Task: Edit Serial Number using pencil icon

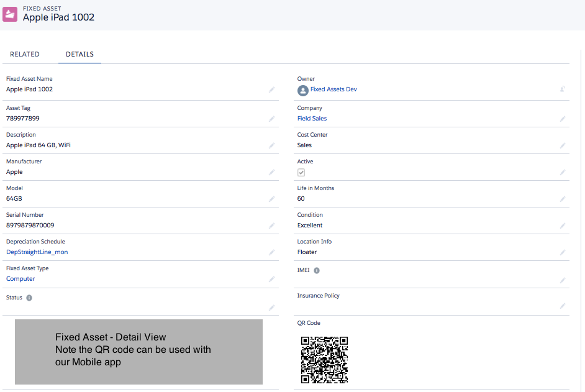Action: click(271, 226)
